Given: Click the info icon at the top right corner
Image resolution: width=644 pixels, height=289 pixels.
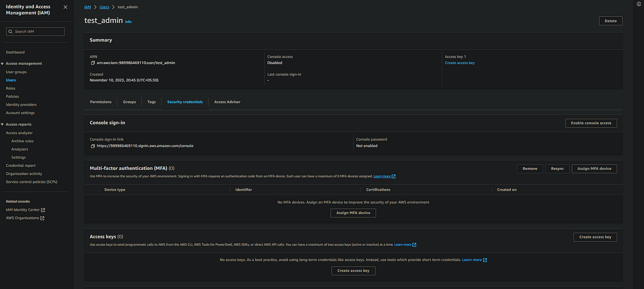Looking at the screenshot, I should coord(639,4).
